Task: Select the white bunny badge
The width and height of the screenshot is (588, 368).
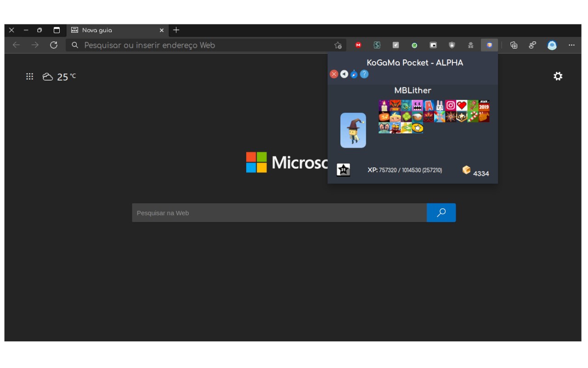Action: pyautogui.click(x=440, y=105)
